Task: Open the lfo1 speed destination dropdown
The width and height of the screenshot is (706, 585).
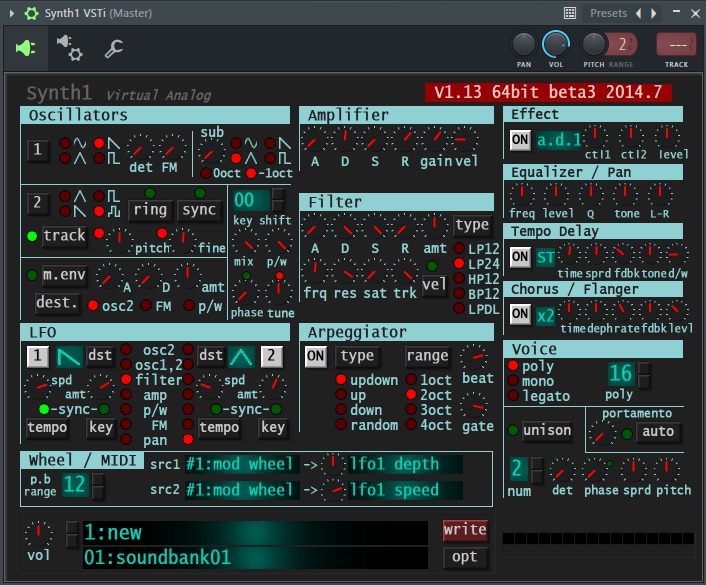Action: (x=405, y=490)
